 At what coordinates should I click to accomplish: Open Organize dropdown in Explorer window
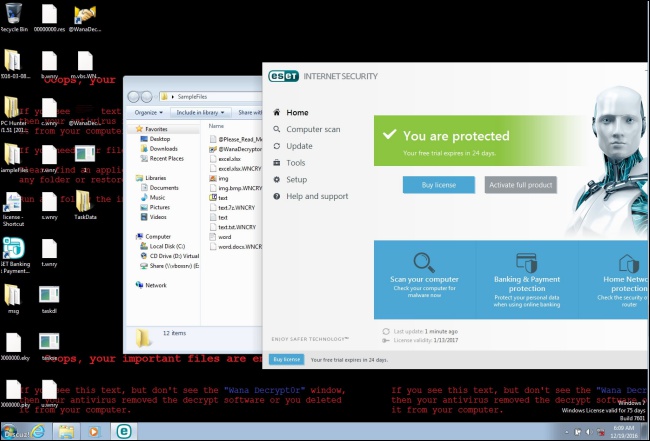[x=148, y=112]
